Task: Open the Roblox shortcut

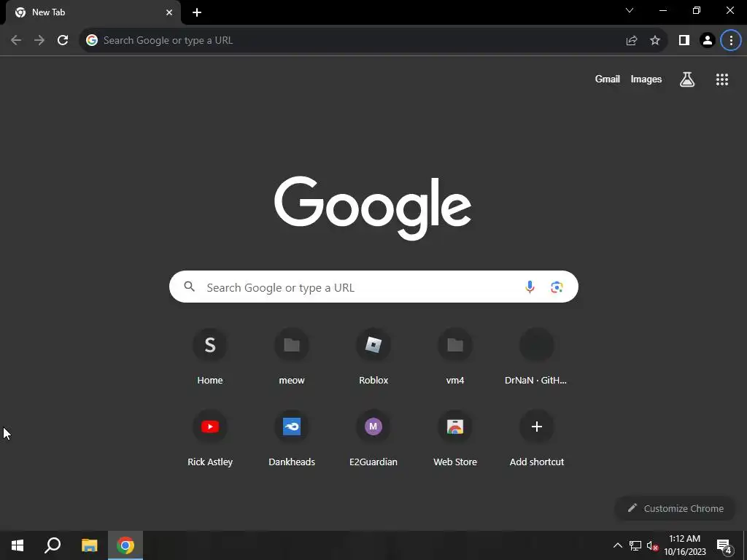Action: 373,357
